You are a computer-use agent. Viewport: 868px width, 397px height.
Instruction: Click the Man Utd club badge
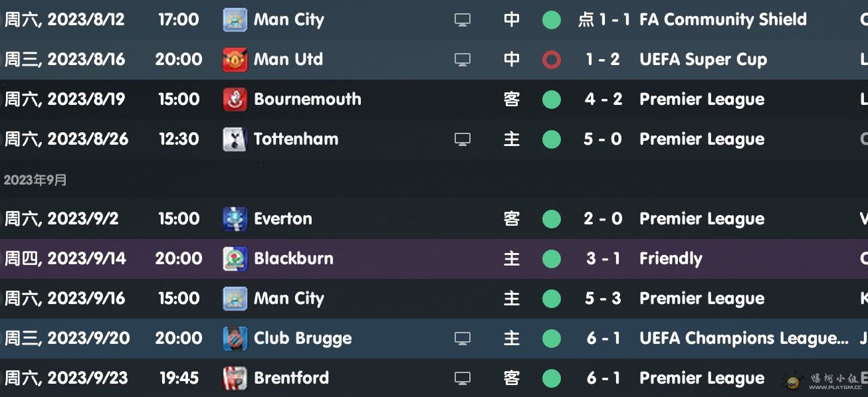tap(235, 60)
